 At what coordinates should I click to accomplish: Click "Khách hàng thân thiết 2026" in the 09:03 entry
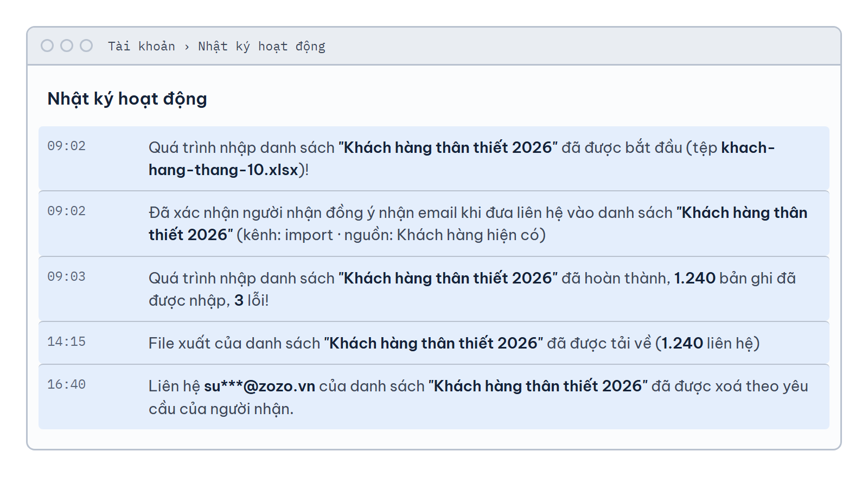(448, 278)
